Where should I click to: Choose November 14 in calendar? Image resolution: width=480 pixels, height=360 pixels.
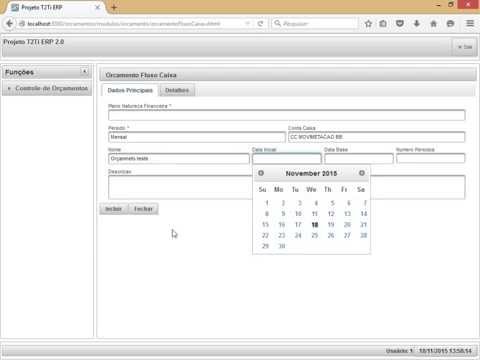tap(364, 214)
